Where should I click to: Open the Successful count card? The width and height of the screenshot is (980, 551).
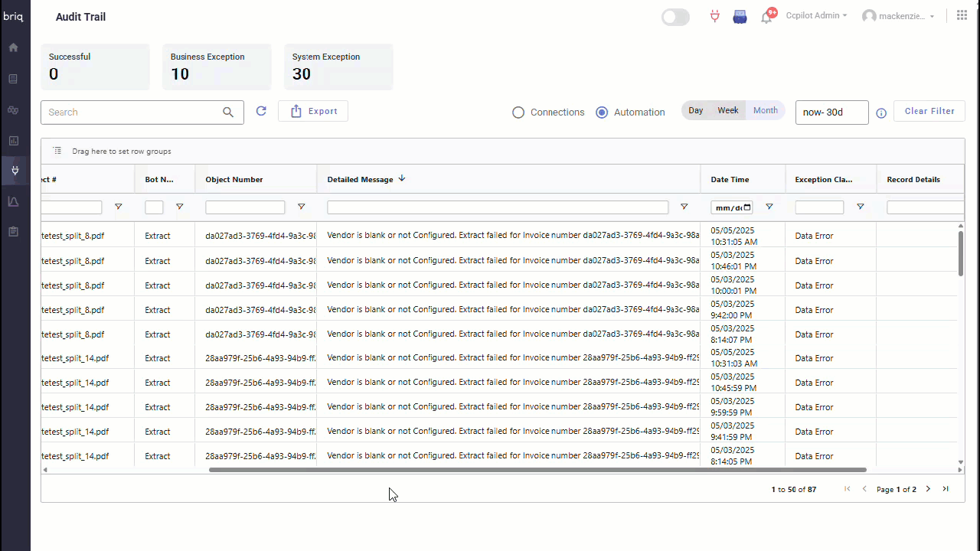click(x=95, y=67)
